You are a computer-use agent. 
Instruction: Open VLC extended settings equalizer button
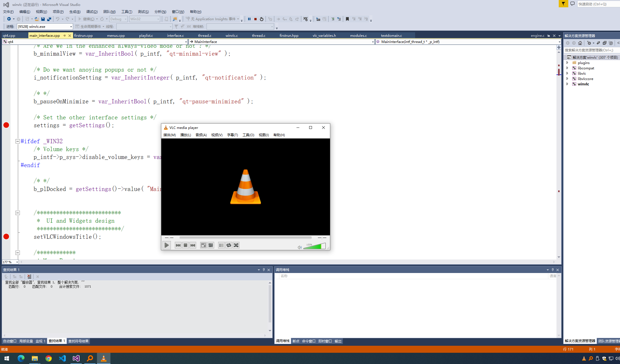(211, 245)
